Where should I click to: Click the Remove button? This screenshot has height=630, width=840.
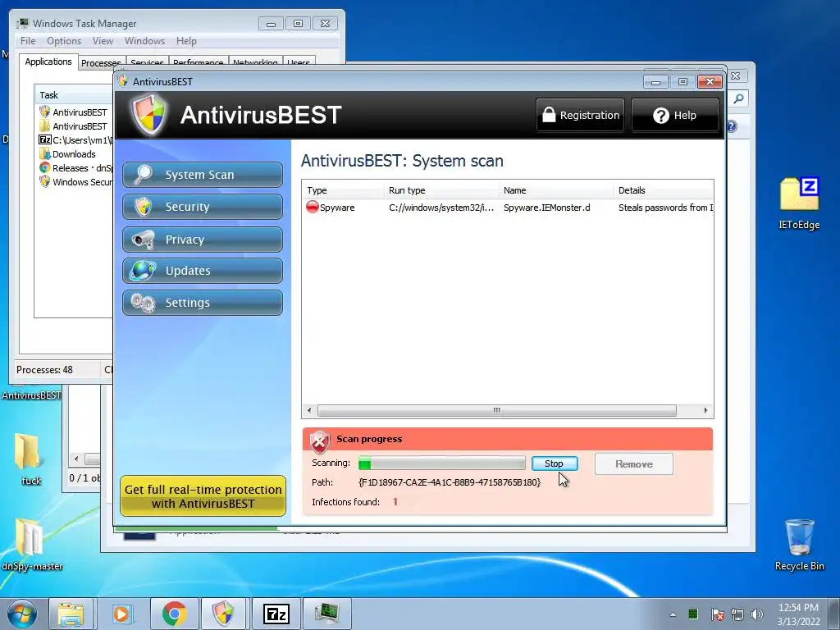pyautogui.click(x=634, y=464)
